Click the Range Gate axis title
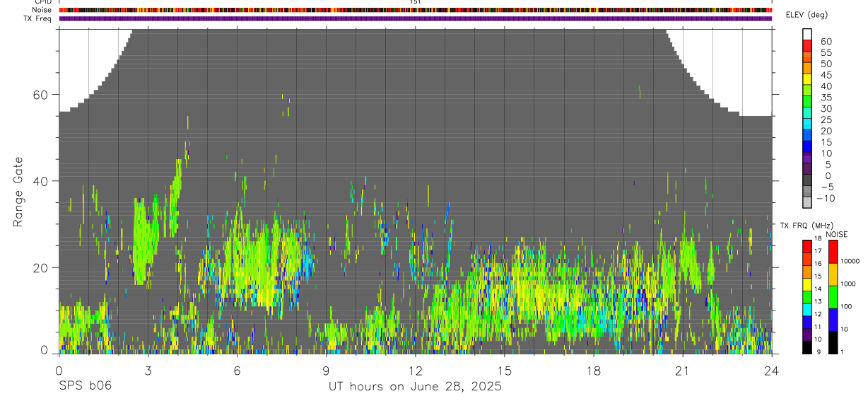 pos(18,192)
